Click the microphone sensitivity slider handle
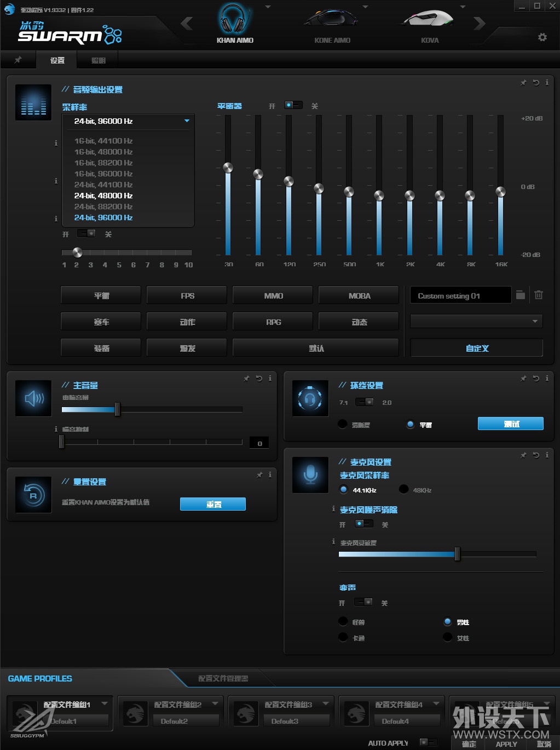This screenshot has height=750, width=560. pyautogui.click(x=457, y=554)
